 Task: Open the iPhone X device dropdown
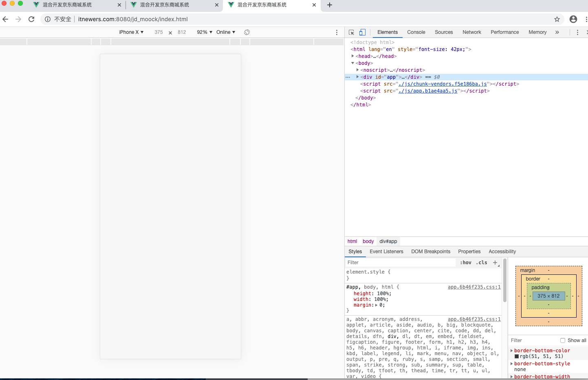click(131, 32)
